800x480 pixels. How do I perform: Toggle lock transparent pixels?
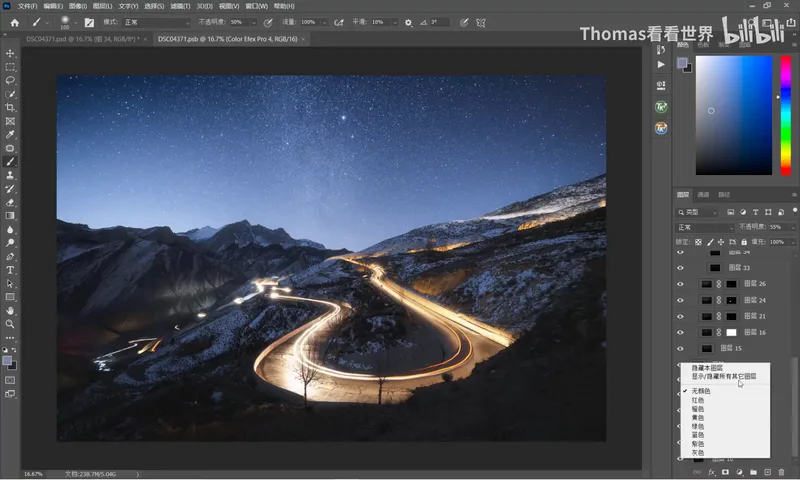698,242
